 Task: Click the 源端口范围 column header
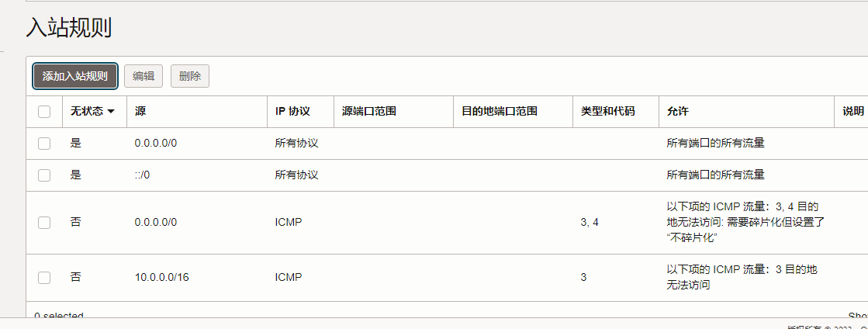point(369,112)
